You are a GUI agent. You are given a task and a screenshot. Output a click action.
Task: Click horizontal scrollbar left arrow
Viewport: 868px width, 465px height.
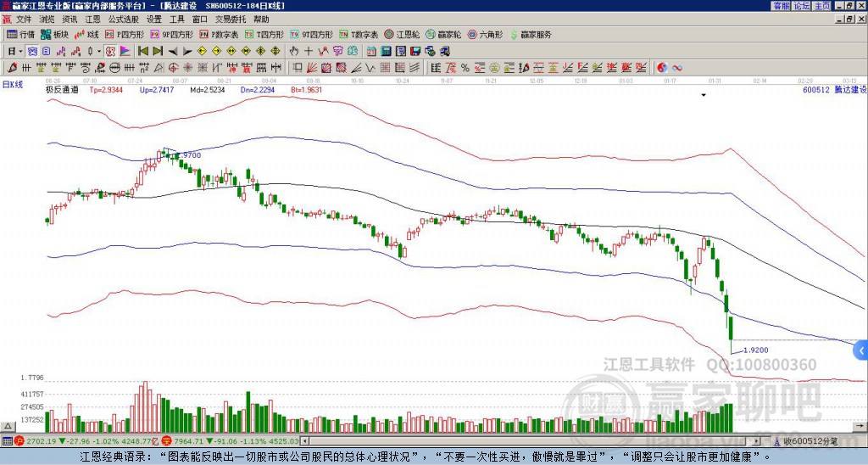pyautogui.click(x=304, y=441)
